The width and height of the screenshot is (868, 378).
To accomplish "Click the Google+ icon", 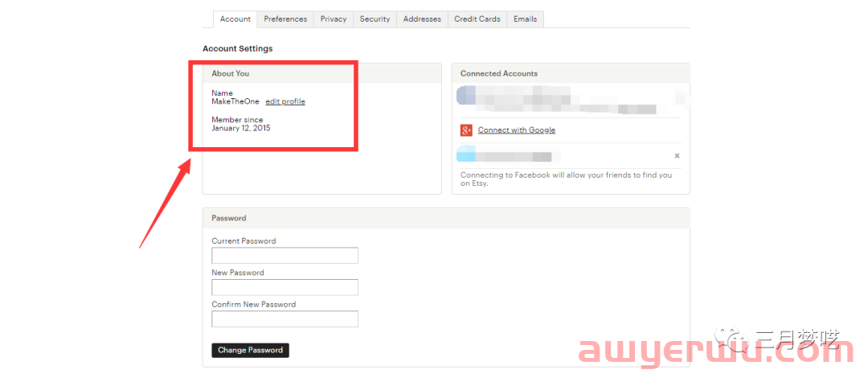I will click(x=466, y=130).
